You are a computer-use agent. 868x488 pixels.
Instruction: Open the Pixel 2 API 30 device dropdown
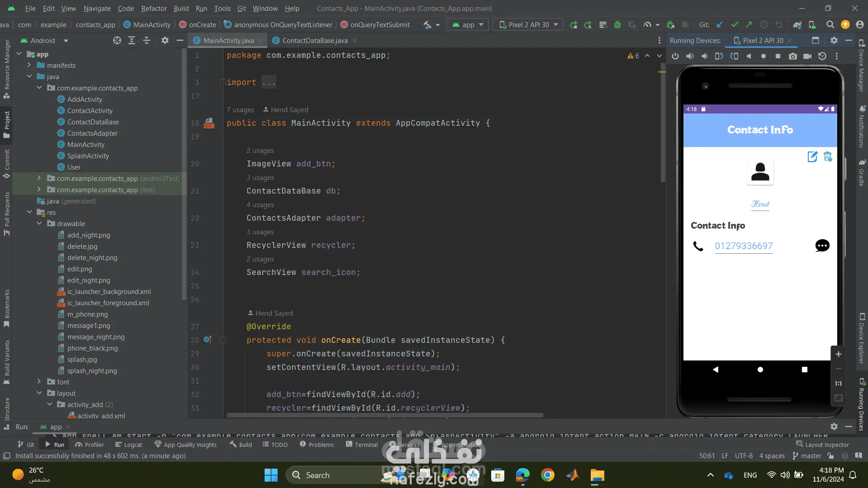click(x=528, y=25)
